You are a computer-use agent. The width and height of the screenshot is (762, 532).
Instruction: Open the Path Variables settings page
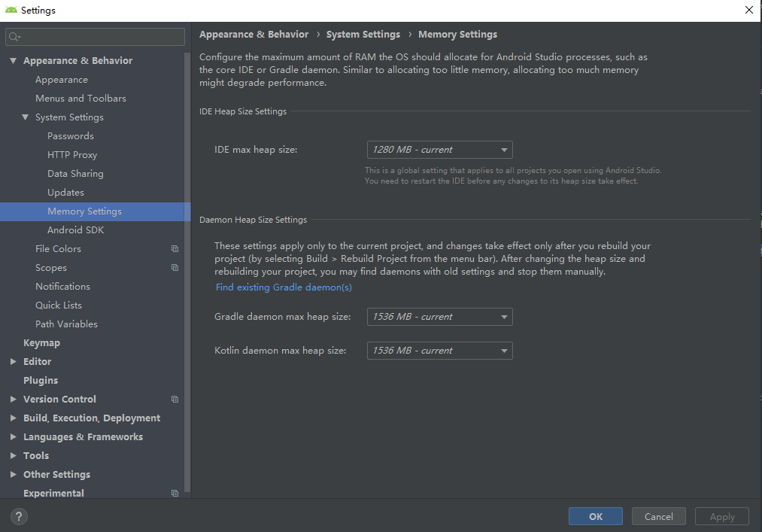click(x=66, y=324)
